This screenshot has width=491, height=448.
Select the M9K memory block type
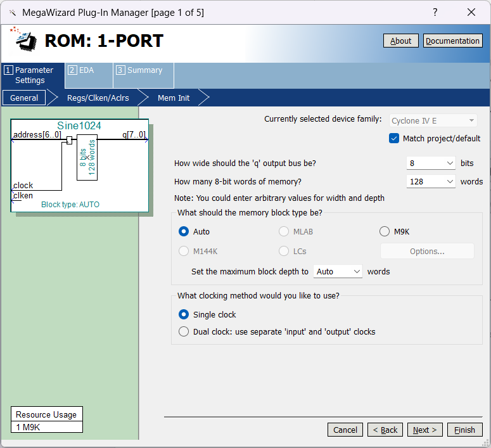(x=385, y=231)
